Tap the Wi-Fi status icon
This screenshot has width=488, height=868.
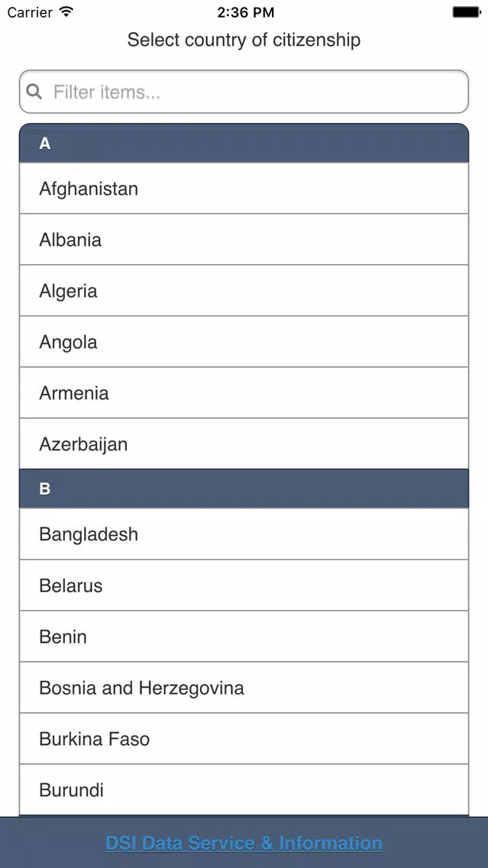point(66,11)
